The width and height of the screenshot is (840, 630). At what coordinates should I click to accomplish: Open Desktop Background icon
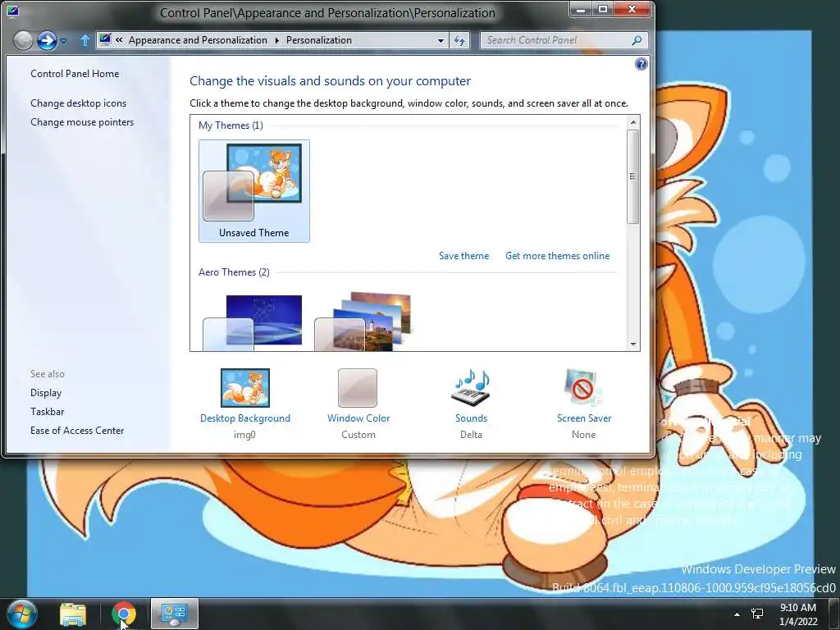[x=245, y=388]
